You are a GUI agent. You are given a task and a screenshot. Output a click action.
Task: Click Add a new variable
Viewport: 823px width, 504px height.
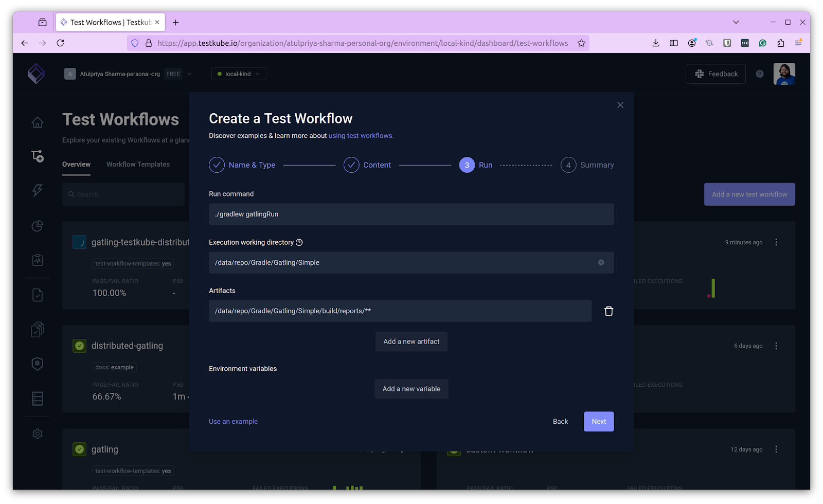pos(411,389)
